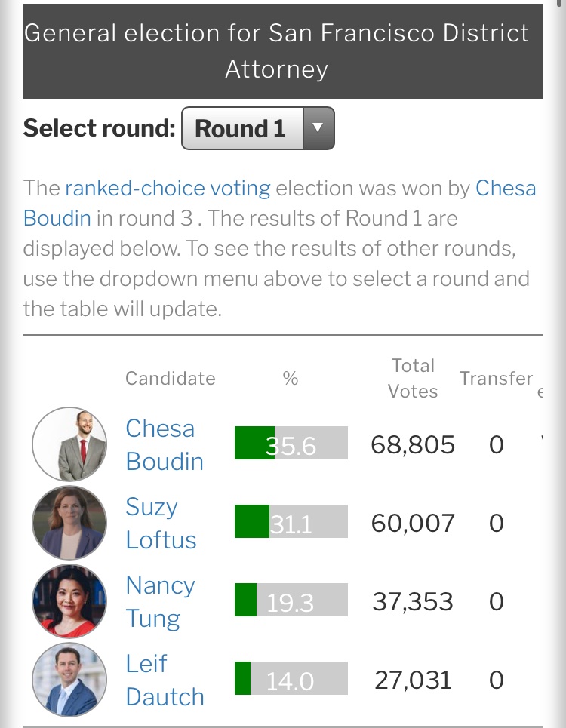
Task: Click the 31.1 percent vote bar
Action: (x=291, y=522)
